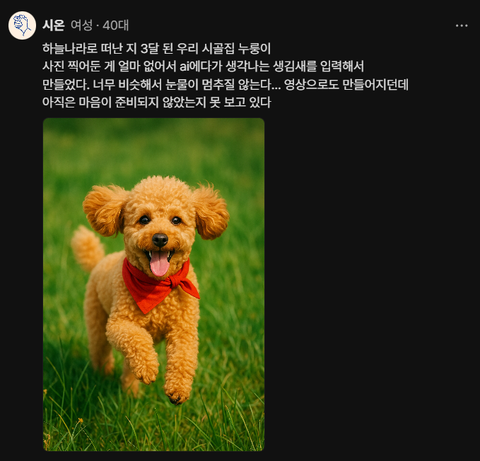Click the word ai에다가 in the post
The height and width of the screenshot is (461, 480).
tap(201, 66)
